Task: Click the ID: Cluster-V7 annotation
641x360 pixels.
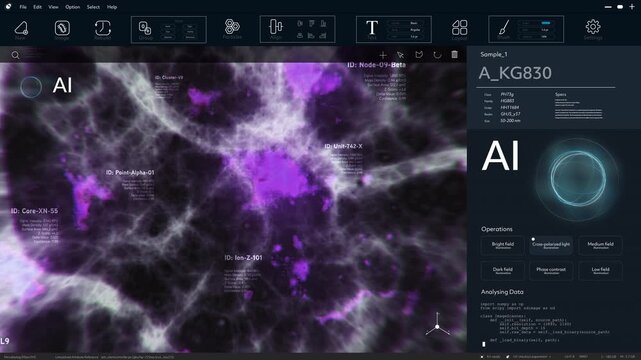Action: click(169, 78)
